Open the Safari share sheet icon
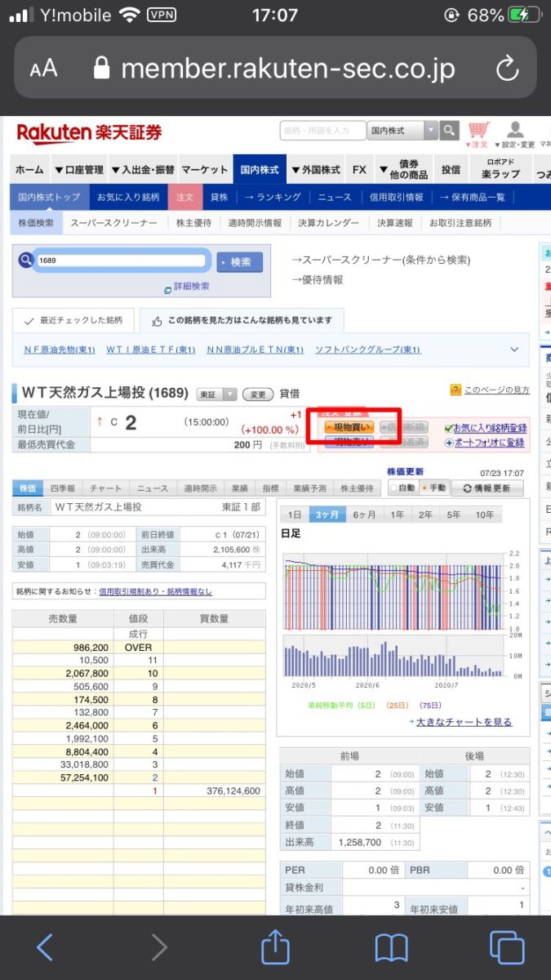The width and height of the screenshot is (551, 980). pyautogui.click(x=276, y=947)
